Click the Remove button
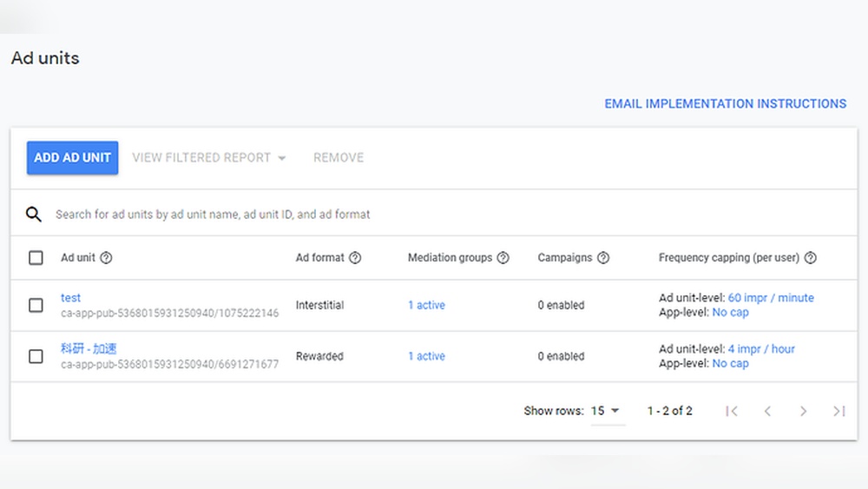 [x=339, y=158]
